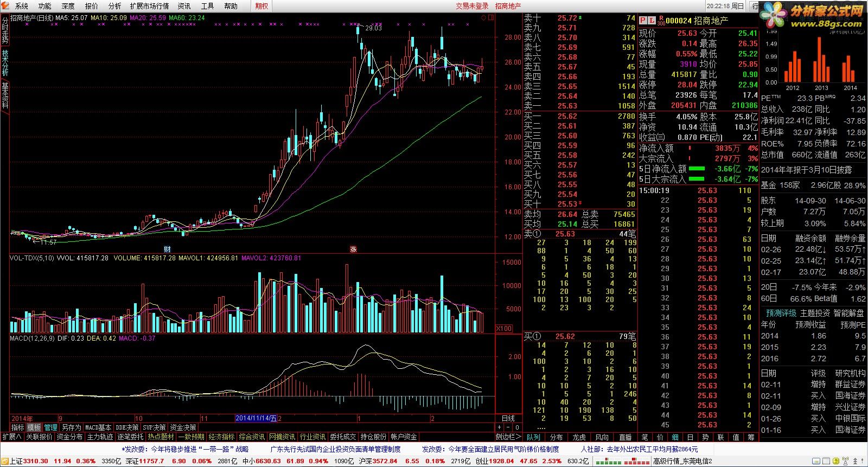Switch to the 分布 tab
868x467 pixels.
click(x=556, y=437)
